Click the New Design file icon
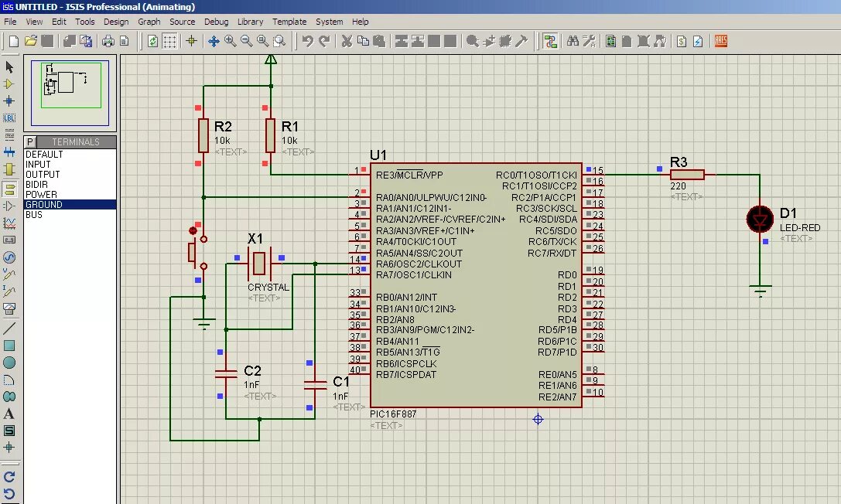 pos(14,41)
